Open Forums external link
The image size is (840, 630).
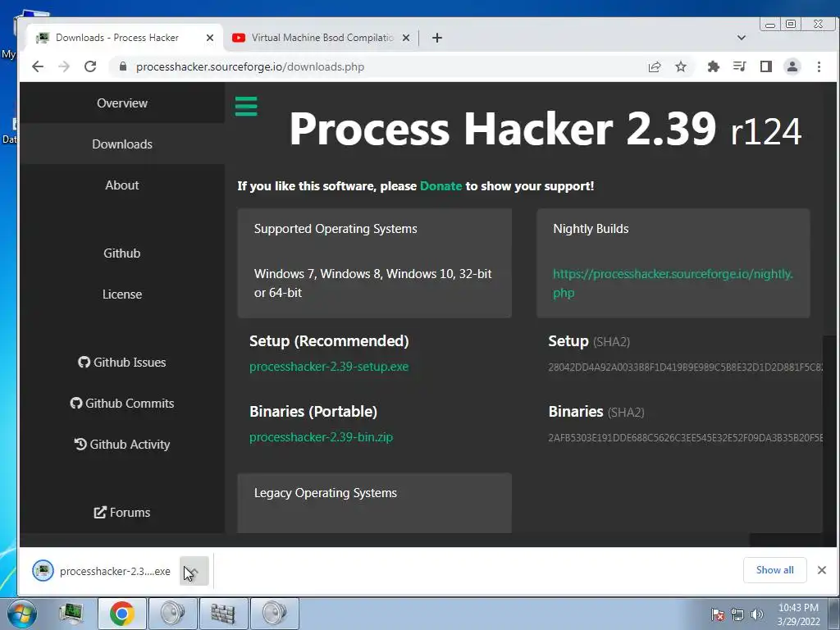tap(122, 512)
